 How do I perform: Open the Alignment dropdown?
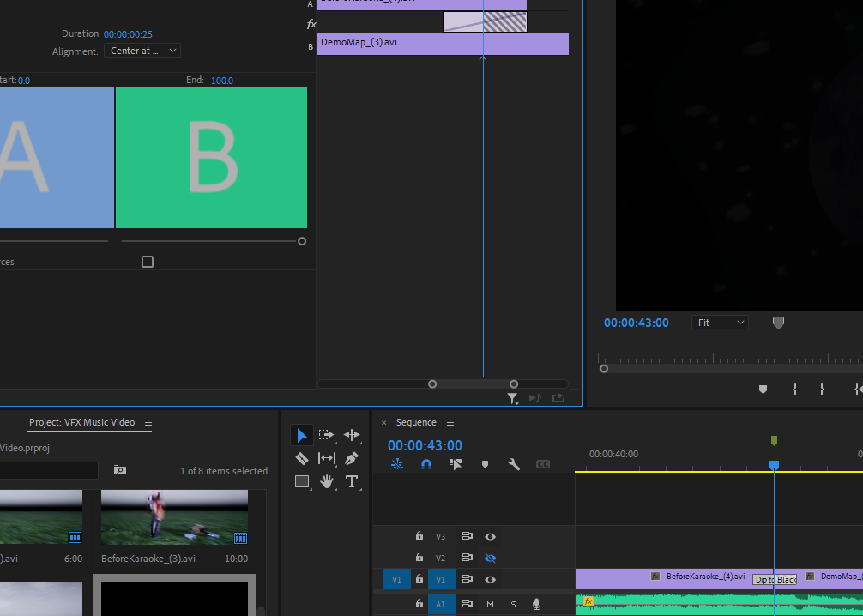[x=143, y=51]
